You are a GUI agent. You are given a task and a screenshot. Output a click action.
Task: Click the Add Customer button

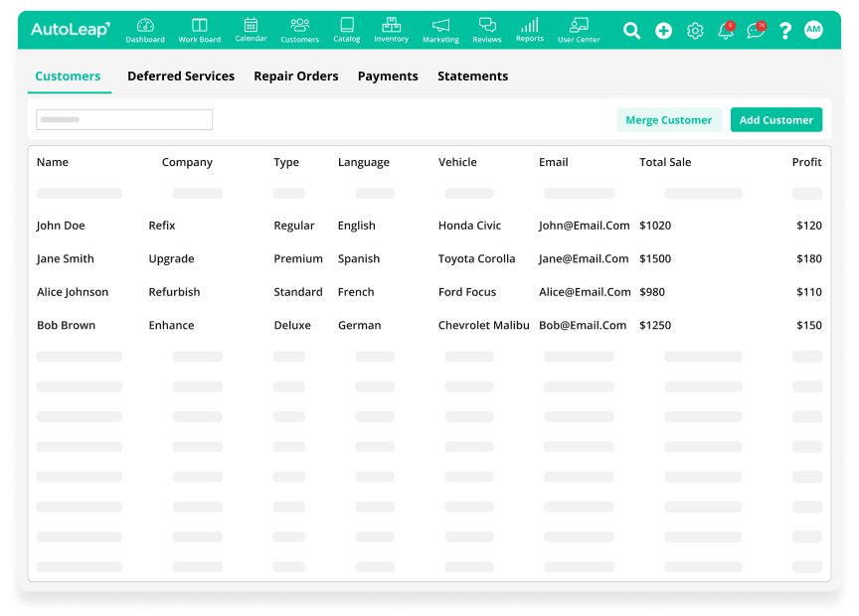click(775, 120)
